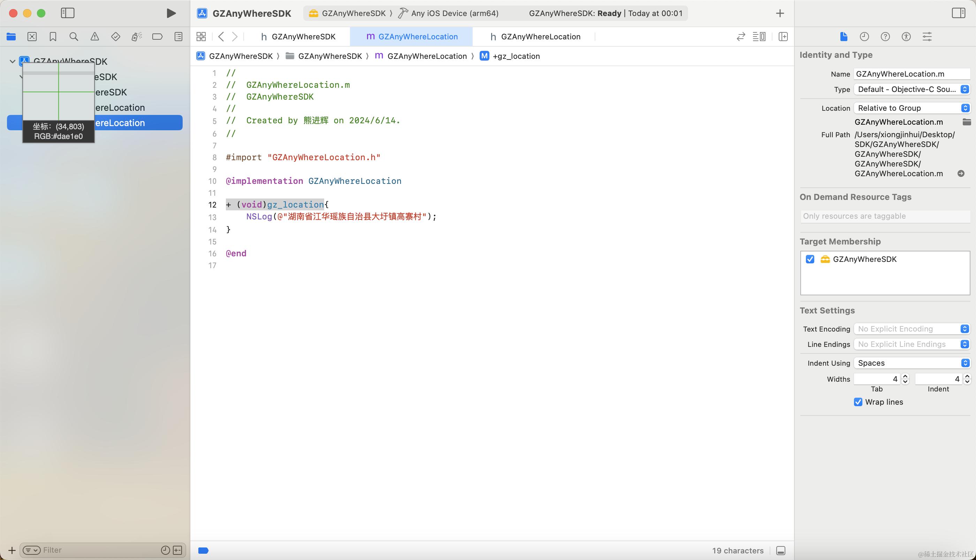
Task: Open the Bookmark navigator icon
Action: (x=53, y=37)
